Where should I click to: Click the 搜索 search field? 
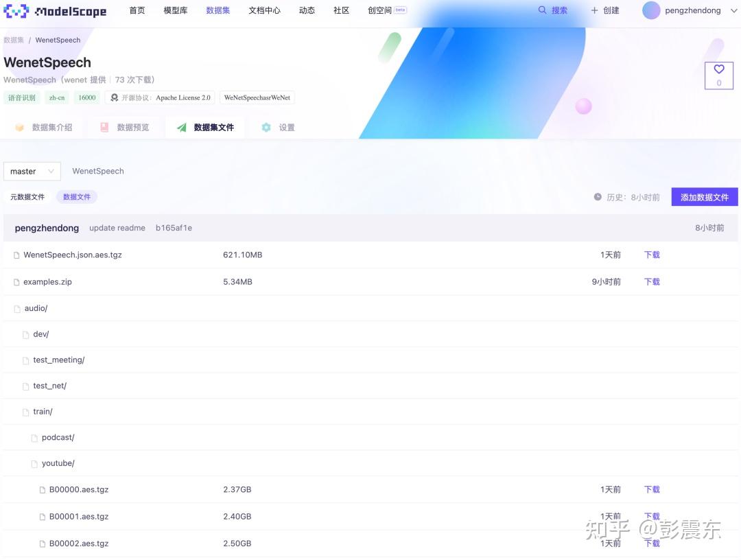553,10
